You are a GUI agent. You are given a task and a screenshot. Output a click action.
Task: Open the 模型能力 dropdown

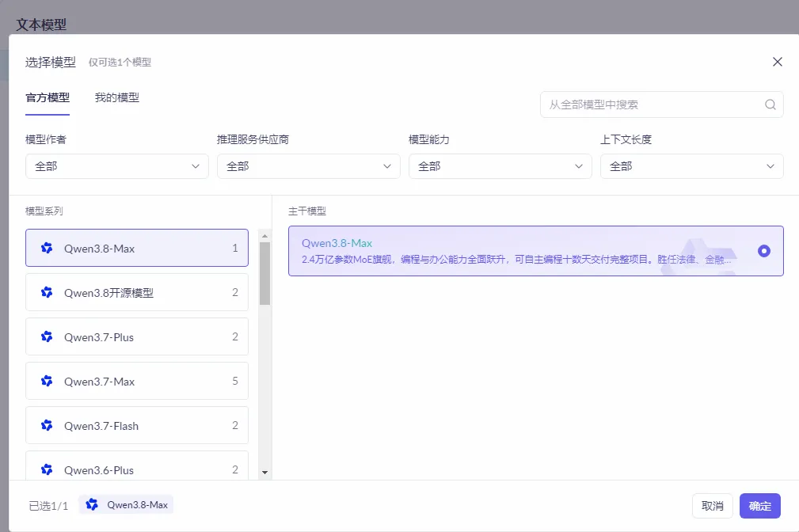500,166
